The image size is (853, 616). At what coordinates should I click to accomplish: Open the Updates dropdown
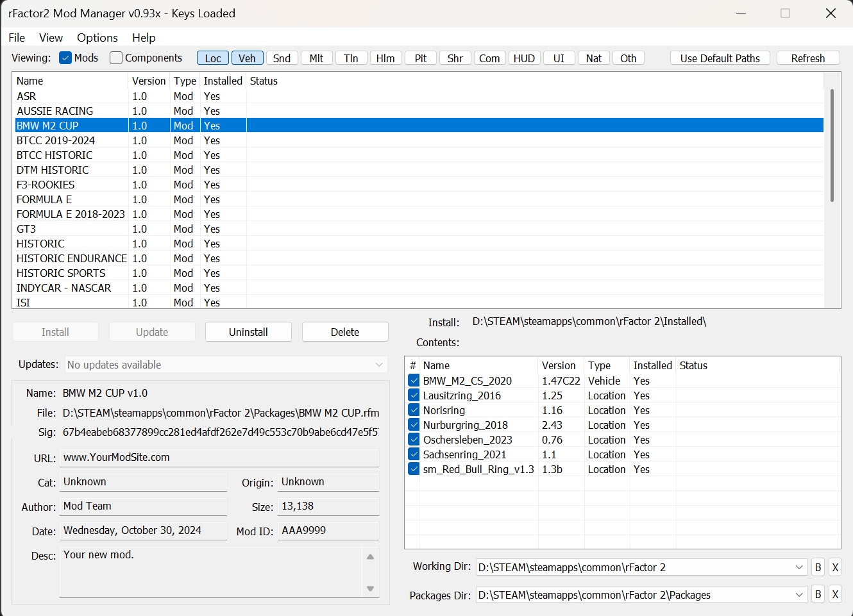226,365
